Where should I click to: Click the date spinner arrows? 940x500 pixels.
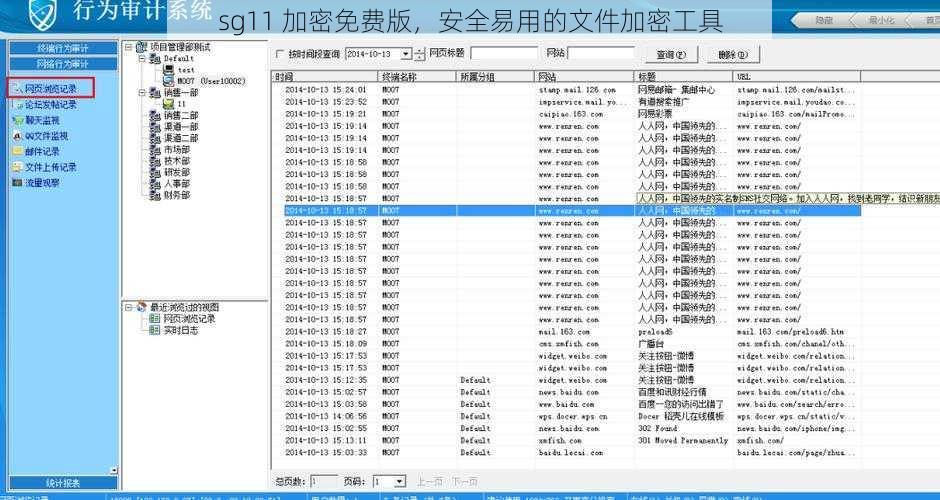(420, 54)
